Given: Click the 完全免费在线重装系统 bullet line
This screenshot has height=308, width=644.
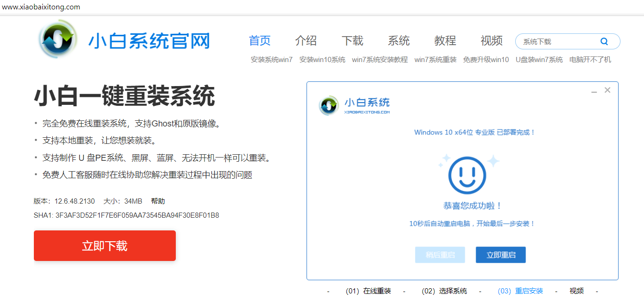Looking at the screenshot, I should pyautogui.click(x=131, y=124).
